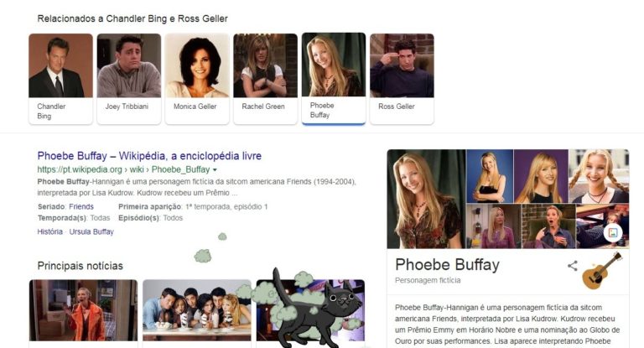The width and height of the screenshot is (644, 348).
Task: Open the news thumbnail of the cast drinking milkshakes
Action: pyautogui.click(x=197, y=310)
